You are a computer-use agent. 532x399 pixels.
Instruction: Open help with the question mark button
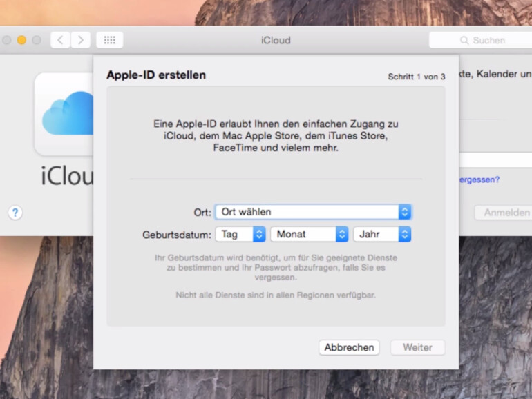pos(15,213)
